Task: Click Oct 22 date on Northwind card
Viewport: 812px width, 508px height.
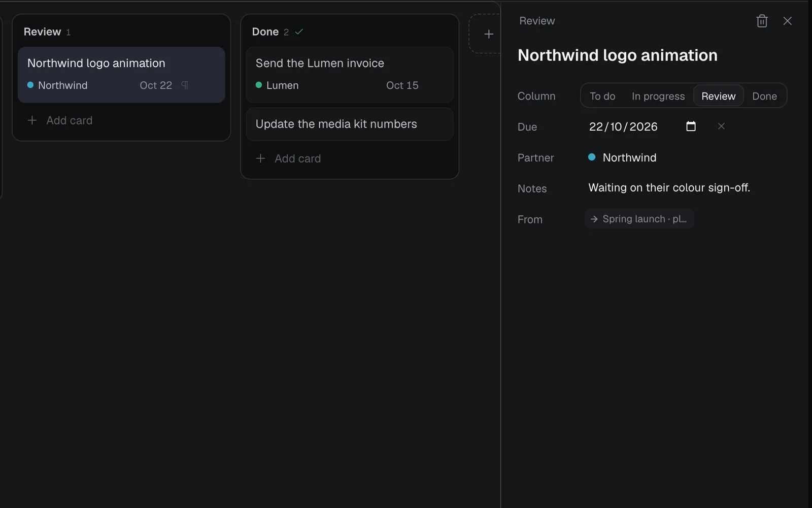Action: click(x=156, y=85)
